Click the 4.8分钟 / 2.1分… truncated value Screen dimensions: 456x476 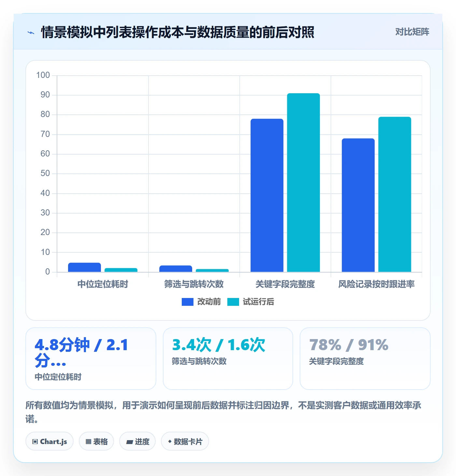82,353
